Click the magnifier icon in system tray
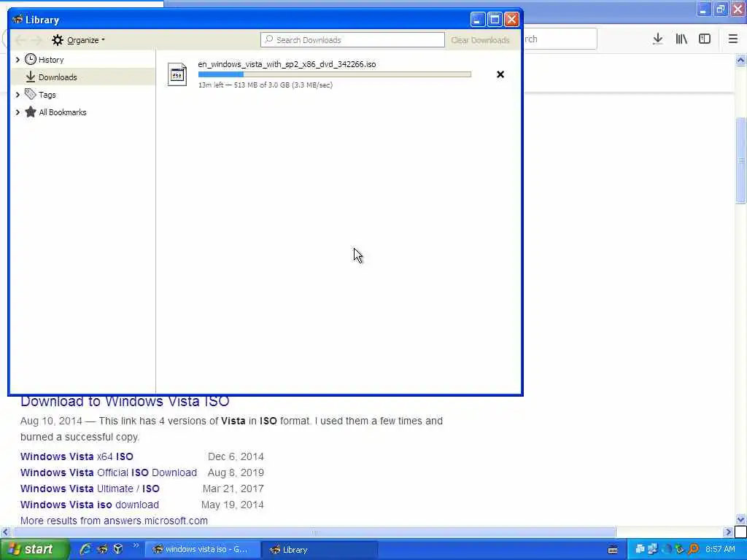747x560 pixels. coord(694,550)
